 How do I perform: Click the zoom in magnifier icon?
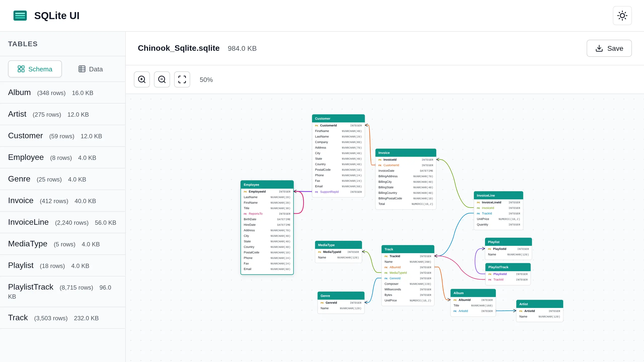click(142, 79)
